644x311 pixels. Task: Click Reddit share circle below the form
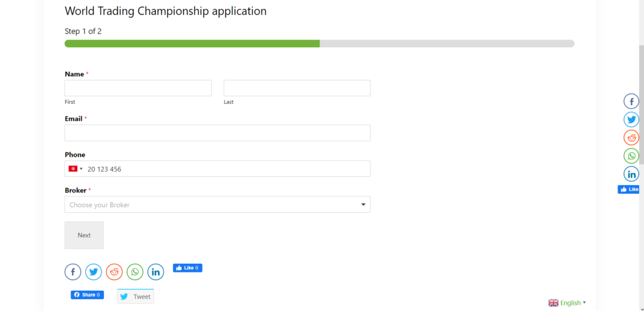point(114,272)
